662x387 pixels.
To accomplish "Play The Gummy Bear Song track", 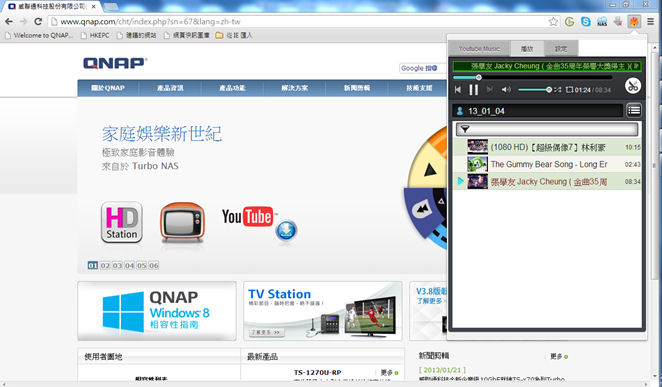I will pyautogui.click(x=547, y=164).
